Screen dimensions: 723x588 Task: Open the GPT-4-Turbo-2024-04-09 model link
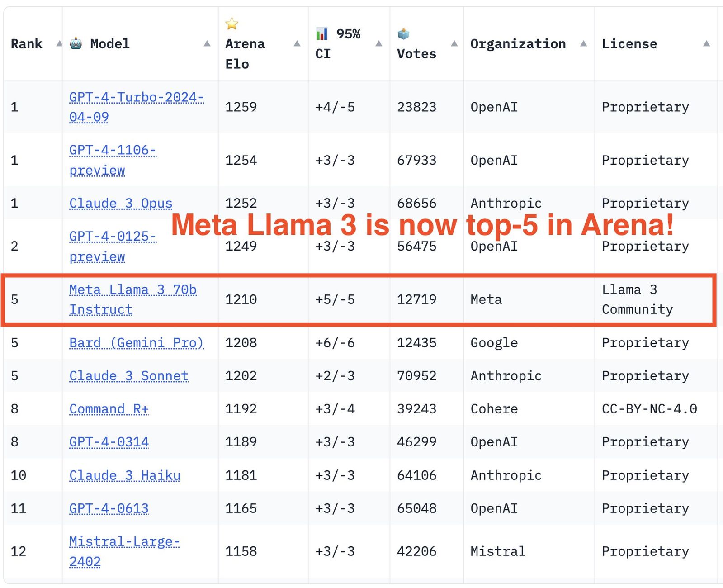click(x=137, y=107)
